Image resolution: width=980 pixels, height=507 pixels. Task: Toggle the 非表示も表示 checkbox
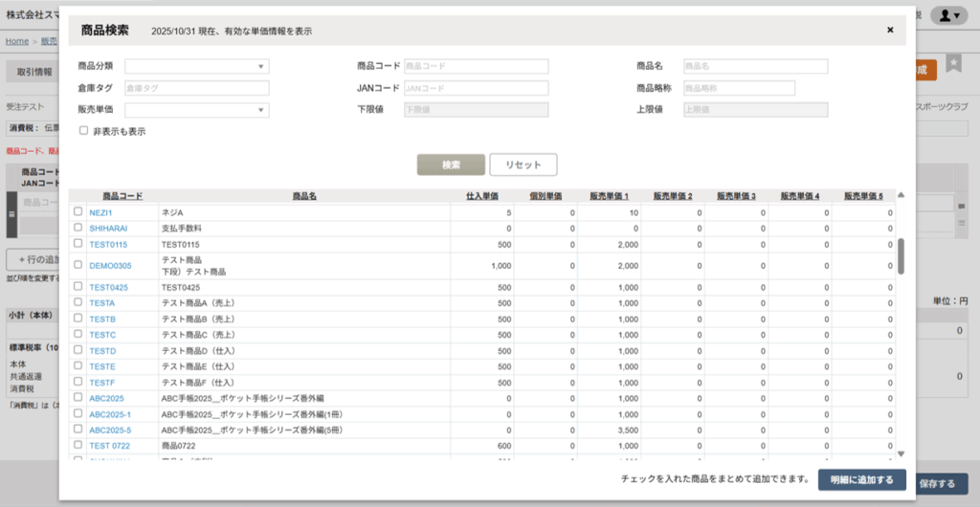click(84, 131)
